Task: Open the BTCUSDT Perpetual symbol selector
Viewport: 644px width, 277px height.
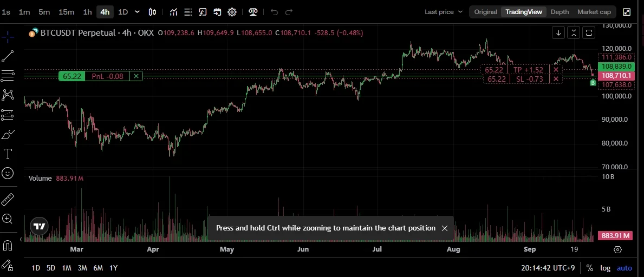Action: click(x=77, y=33)
